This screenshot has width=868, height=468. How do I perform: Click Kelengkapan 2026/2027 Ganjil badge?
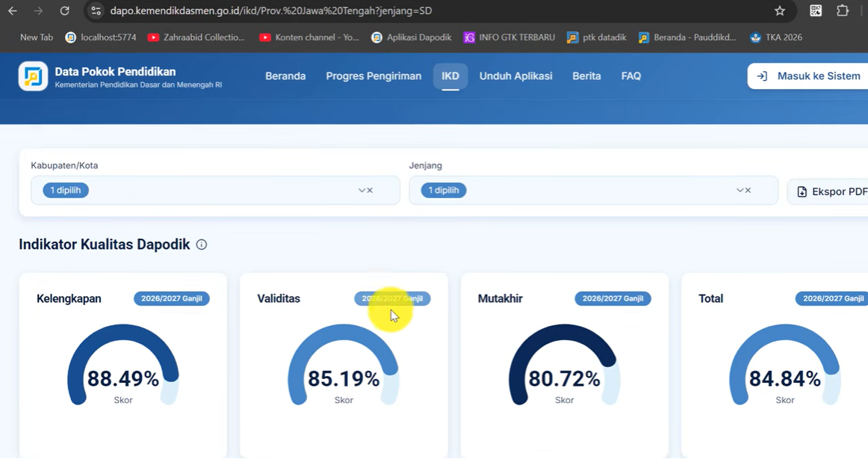tap(172, 298)
